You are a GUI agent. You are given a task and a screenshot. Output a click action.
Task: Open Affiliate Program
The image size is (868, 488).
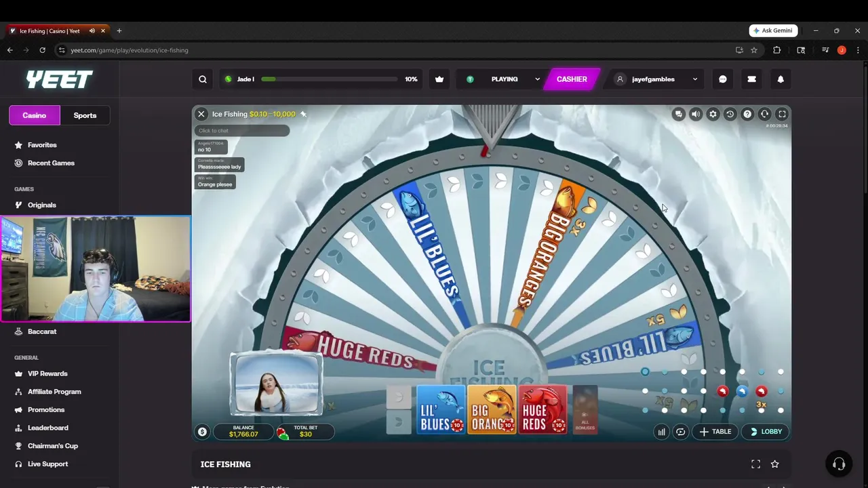click(x=54, y=392)
